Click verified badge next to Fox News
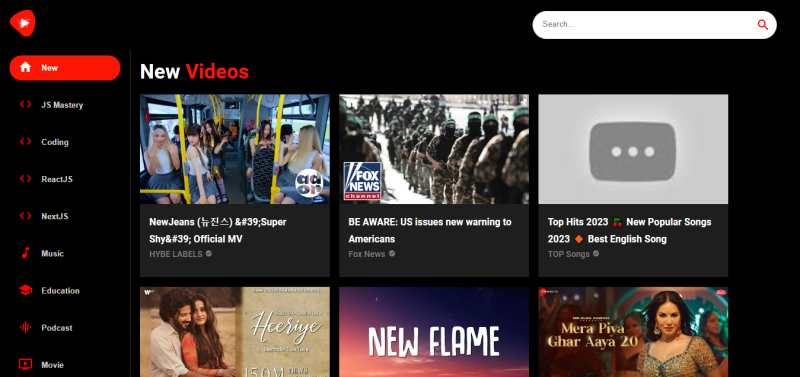 point(392,254)
